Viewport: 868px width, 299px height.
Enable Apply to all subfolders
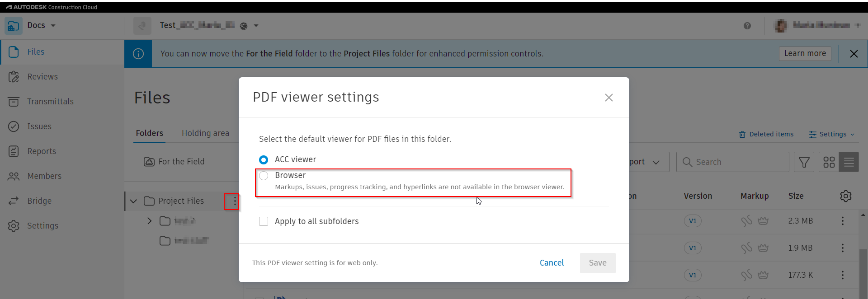point(264,221)
